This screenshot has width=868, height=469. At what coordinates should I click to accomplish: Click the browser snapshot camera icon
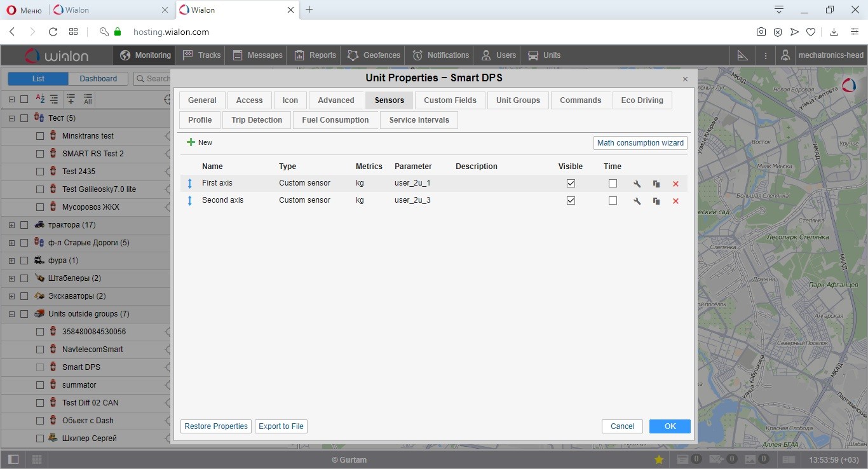coord(761,32)
